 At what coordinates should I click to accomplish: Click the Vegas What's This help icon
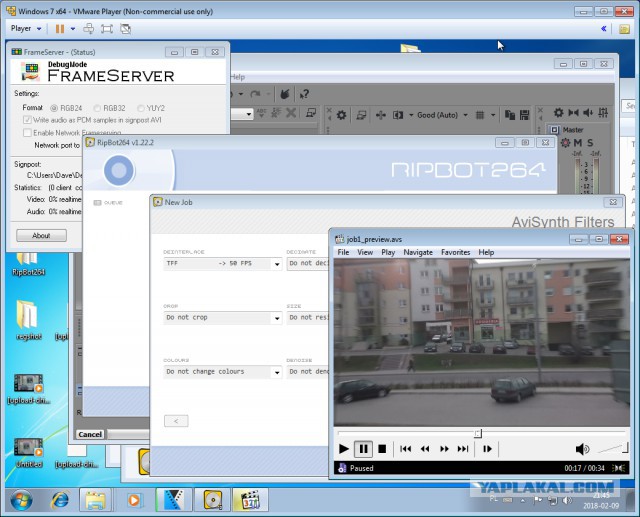(x=304, y=94)
